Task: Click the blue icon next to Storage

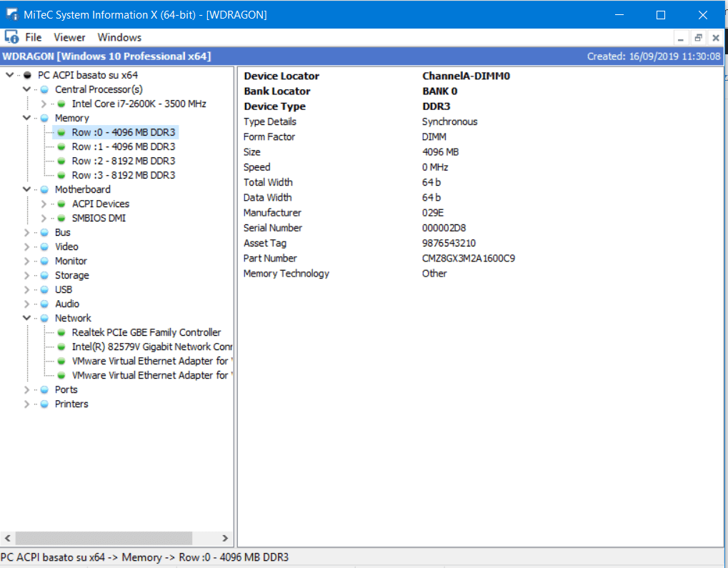Action: pos(44,275)
